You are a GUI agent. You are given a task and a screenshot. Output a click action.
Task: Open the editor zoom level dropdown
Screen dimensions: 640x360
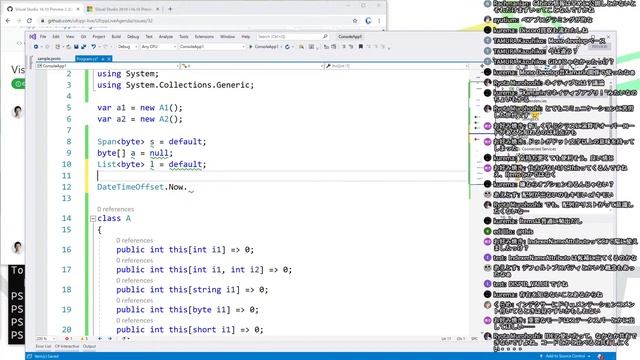click(46, 339)
